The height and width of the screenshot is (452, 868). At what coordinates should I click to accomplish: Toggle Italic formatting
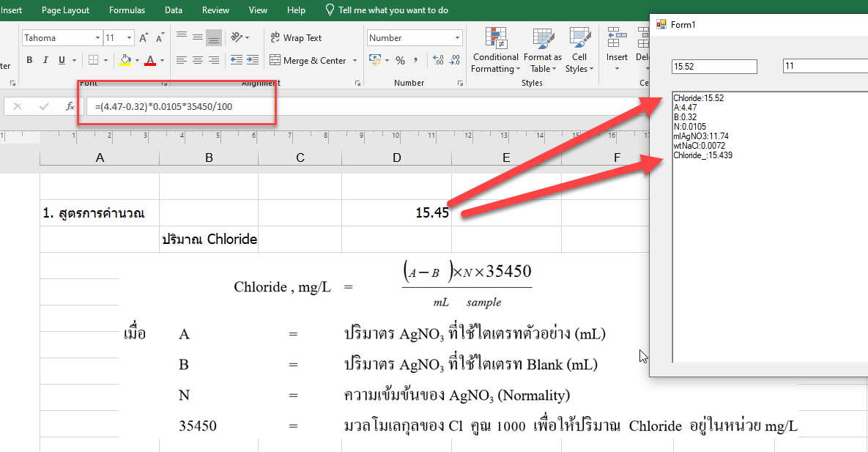point(45,60)
